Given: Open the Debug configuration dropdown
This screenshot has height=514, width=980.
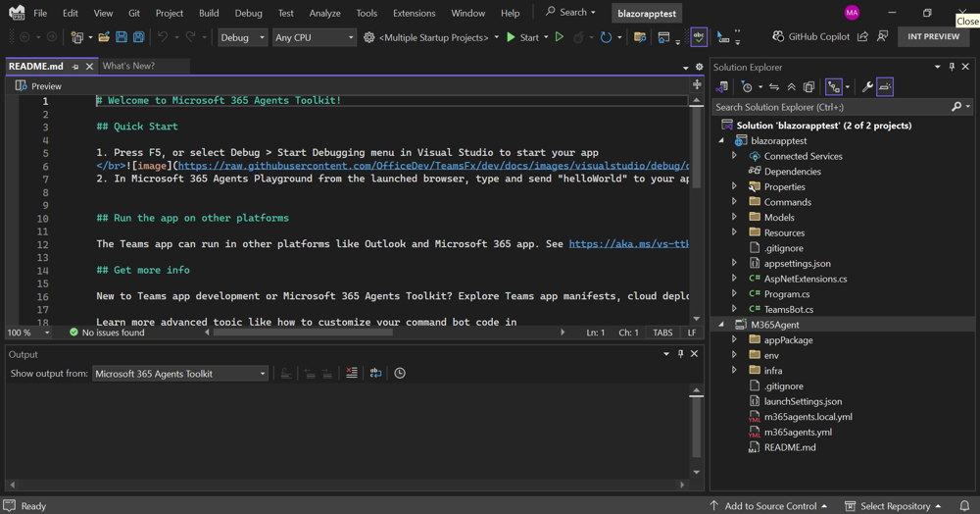Looking at the screenshot, I should pyautogui.click(x=242, y=37).
